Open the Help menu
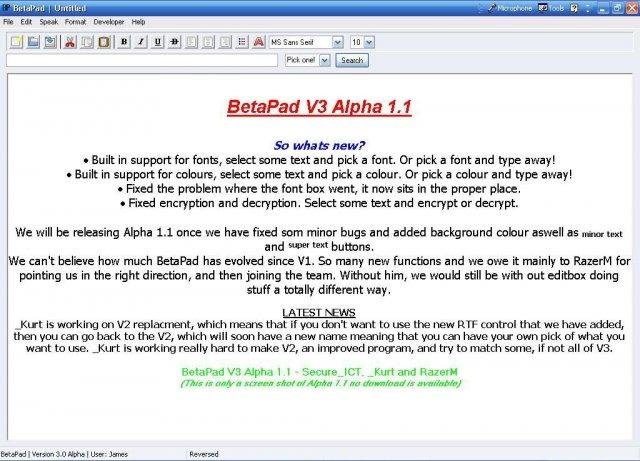640x461 pixels. point(138,22)
